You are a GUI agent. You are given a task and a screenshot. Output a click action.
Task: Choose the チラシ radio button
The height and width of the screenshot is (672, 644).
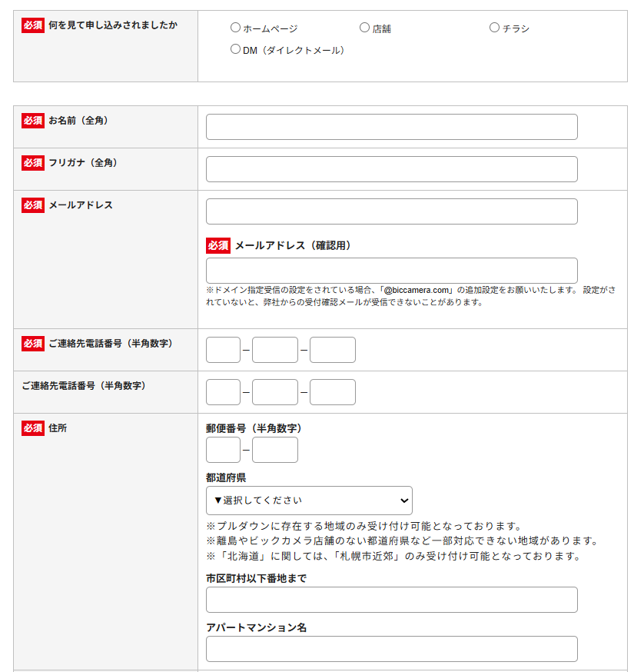[x=494, y=28]
